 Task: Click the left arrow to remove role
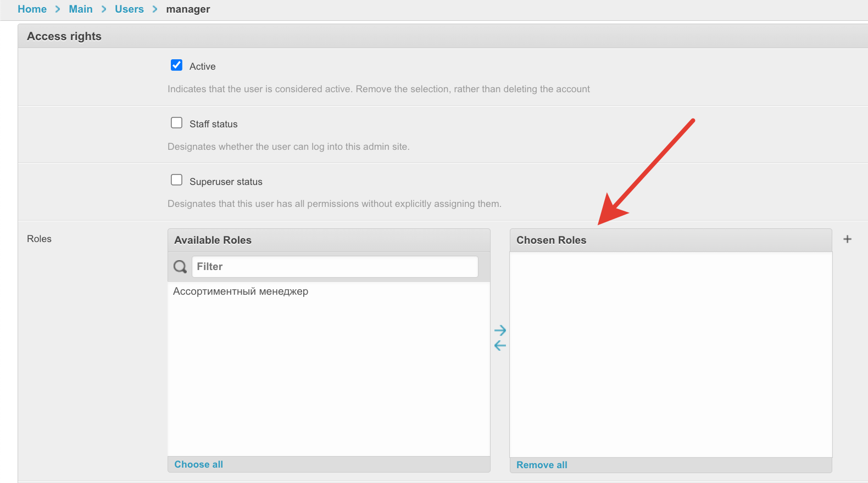coord(500,345)
